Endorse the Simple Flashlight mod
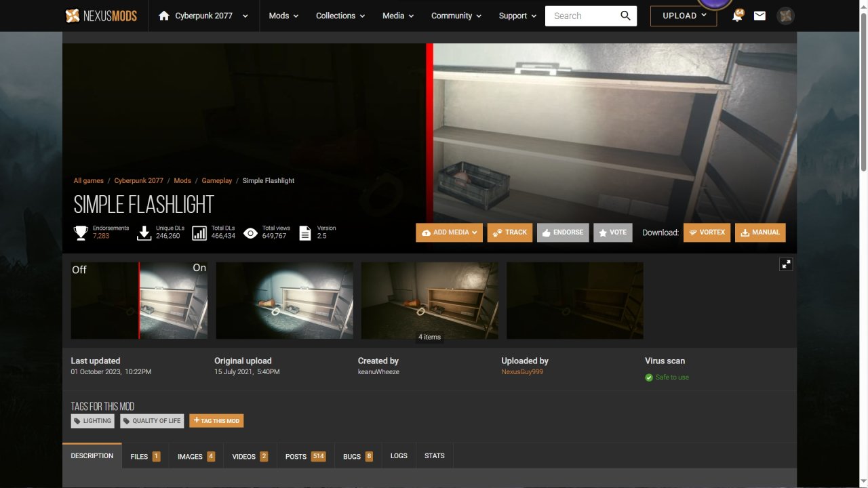The width and height of the screenshot is (868, 488). pos(563,232)
